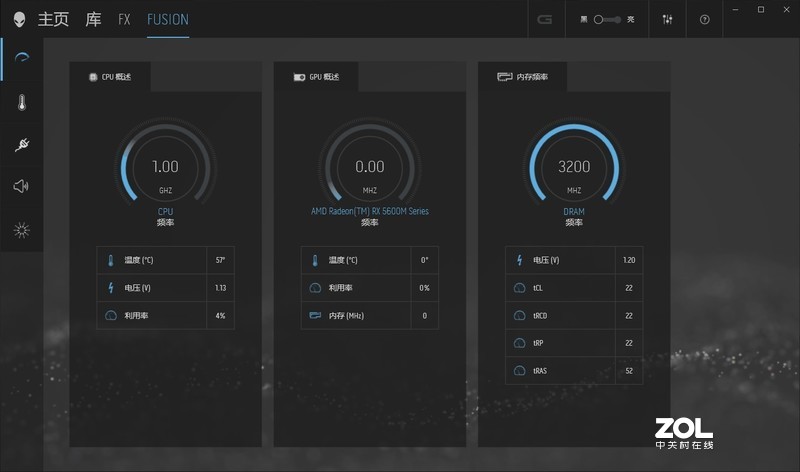Open the power plug sidebar icon
The height and width of the screenshot is (472, 800).
(x=21, y=145)
